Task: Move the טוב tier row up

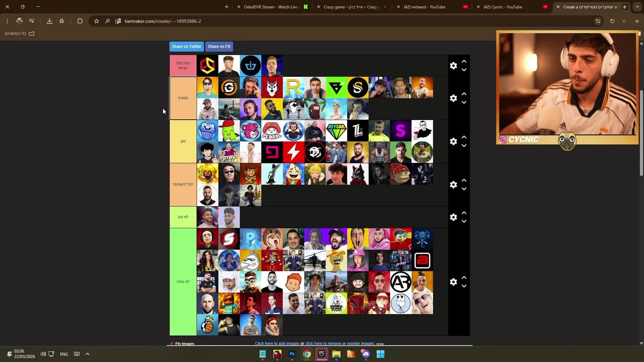Action: point(464,137)
